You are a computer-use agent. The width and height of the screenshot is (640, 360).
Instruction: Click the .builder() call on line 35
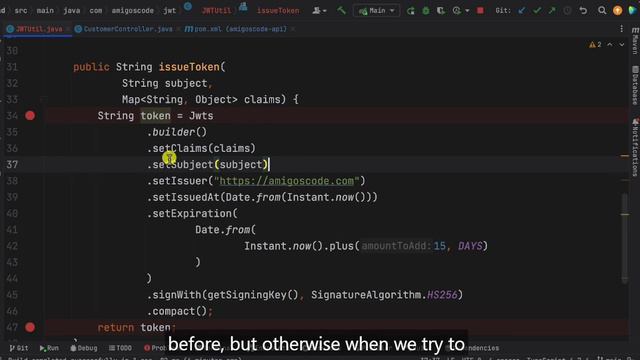point(177,132)
